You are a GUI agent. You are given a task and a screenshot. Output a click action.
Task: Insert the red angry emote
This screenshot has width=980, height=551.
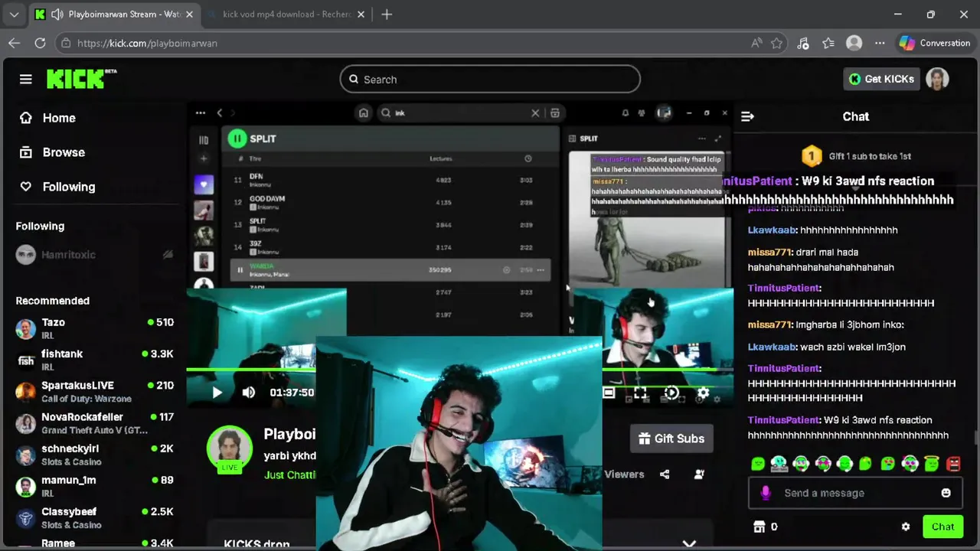click(953, 463)
